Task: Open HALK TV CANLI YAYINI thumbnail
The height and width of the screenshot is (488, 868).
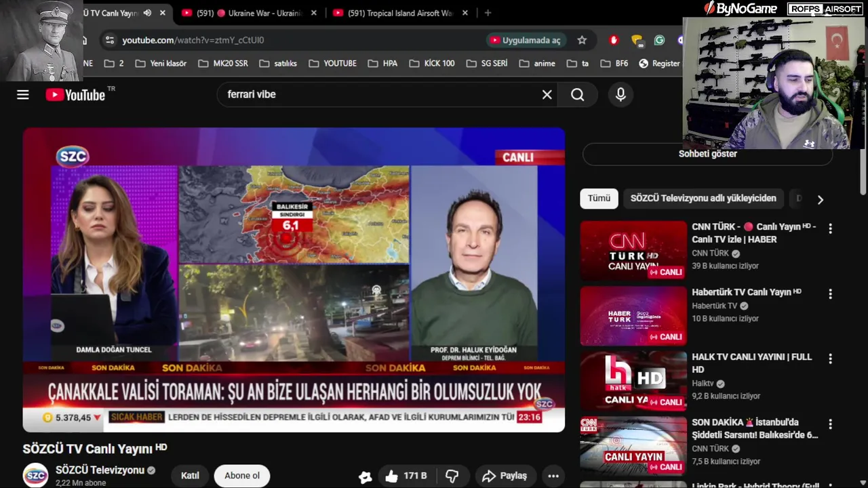Action: click(633, 381)
